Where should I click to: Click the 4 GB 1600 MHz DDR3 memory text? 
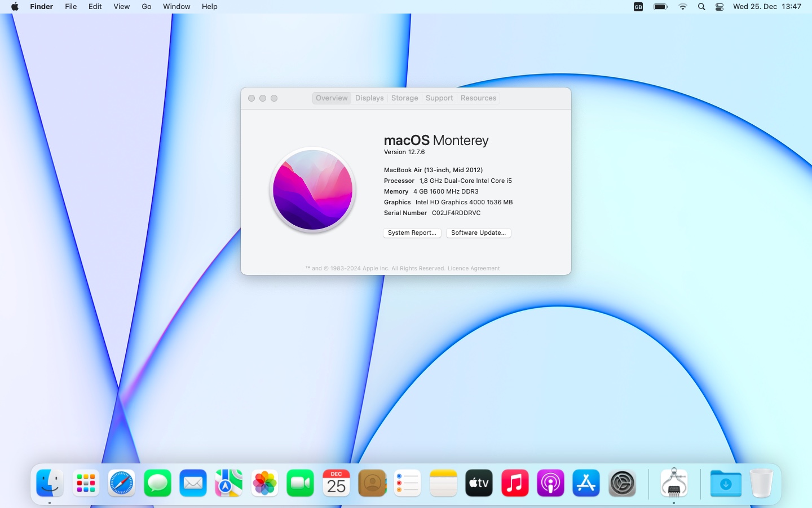[446, 191]
